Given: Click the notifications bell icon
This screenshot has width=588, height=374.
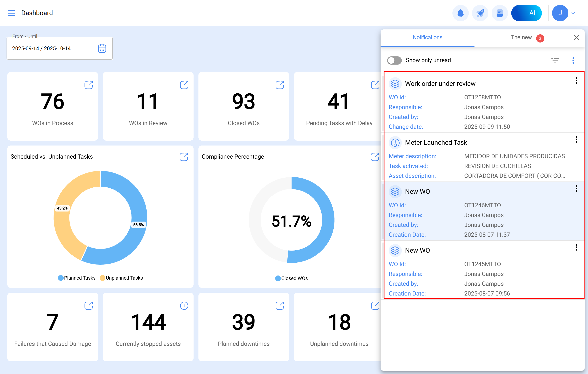Looking at the screenshot, I should point(460,13).
